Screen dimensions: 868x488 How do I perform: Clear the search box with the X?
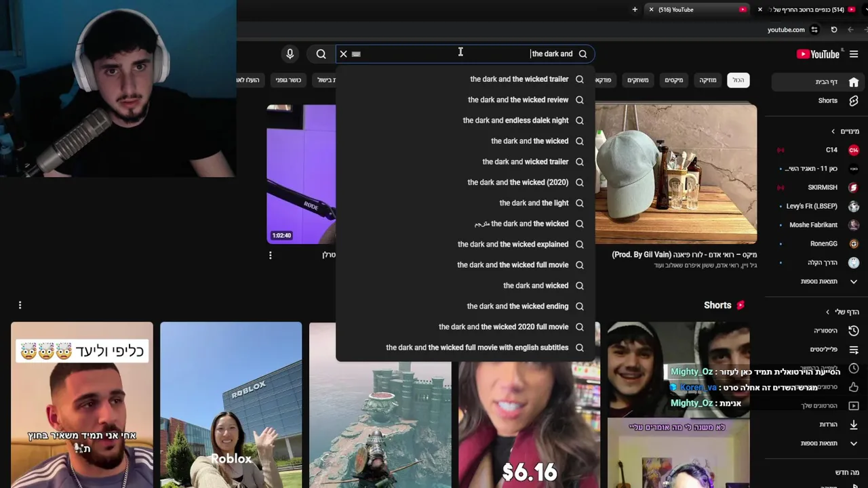pyautogui.click(x=344, y=54)
